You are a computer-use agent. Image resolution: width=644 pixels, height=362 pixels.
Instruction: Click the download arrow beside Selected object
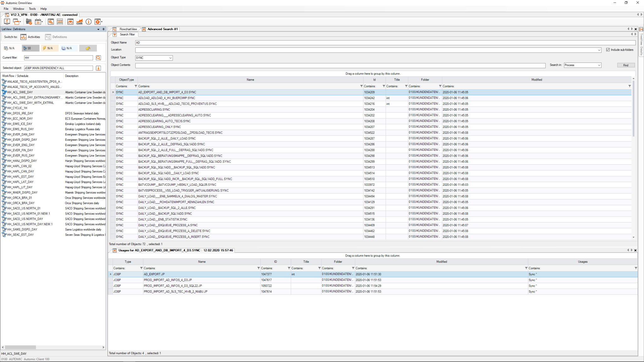click(x=98, y=68)
